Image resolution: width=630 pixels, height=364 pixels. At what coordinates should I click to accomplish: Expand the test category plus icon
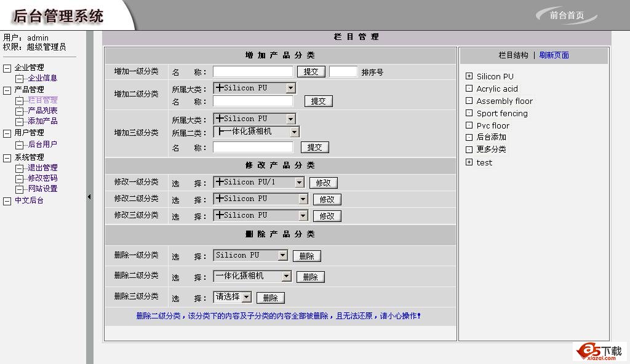coord(469,162)
